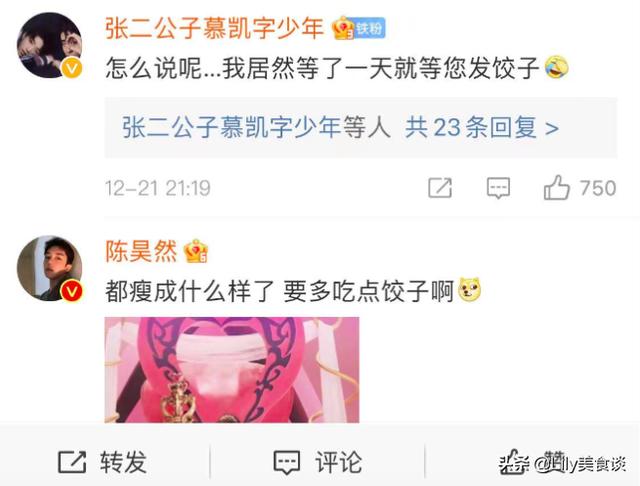The height and width of the screenshot is (486, 640).
Task: Open 张二公子慕凯字少年 profile avatar
Action: click(49, 45)
